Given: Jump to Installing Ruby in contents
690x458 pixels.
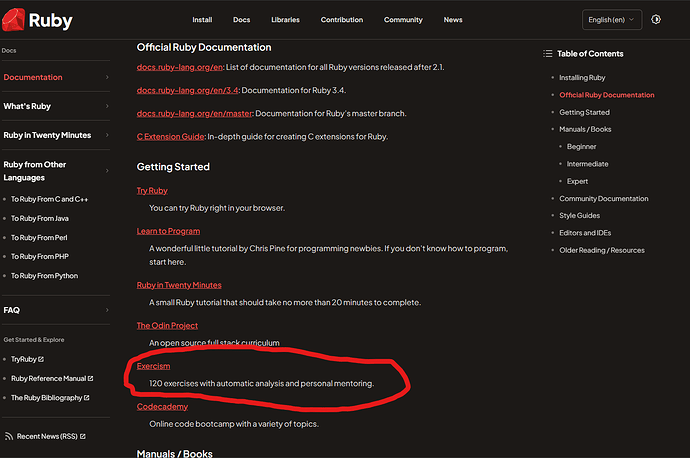Looking at the screenshot, I should pos(582,77).
